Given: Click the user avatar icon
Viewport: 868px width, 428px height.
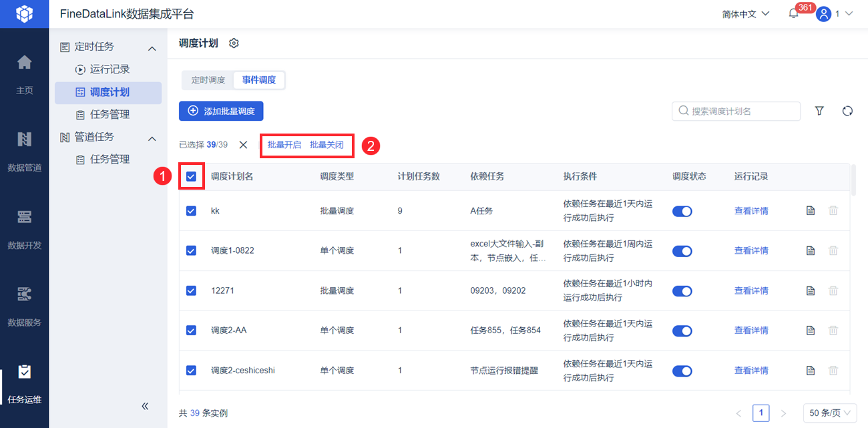Looking at the screenshot, I should pos(823,14).
